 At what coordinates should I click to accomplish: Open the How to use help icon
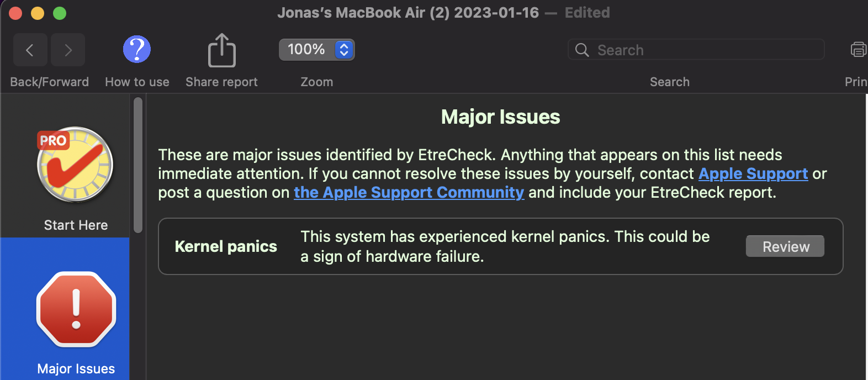coord(137,50)
